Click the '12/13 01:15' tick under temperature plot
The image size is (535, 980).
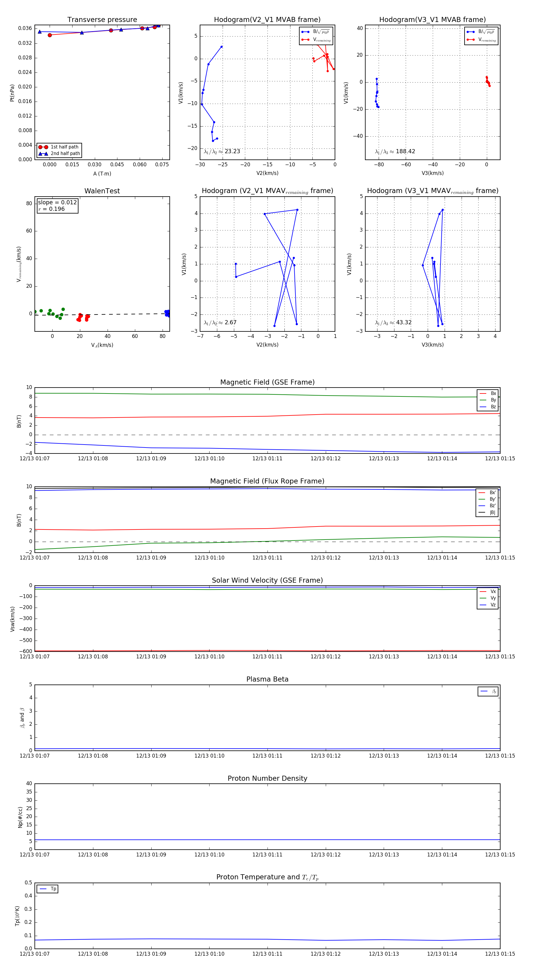[x=500, y=954]
